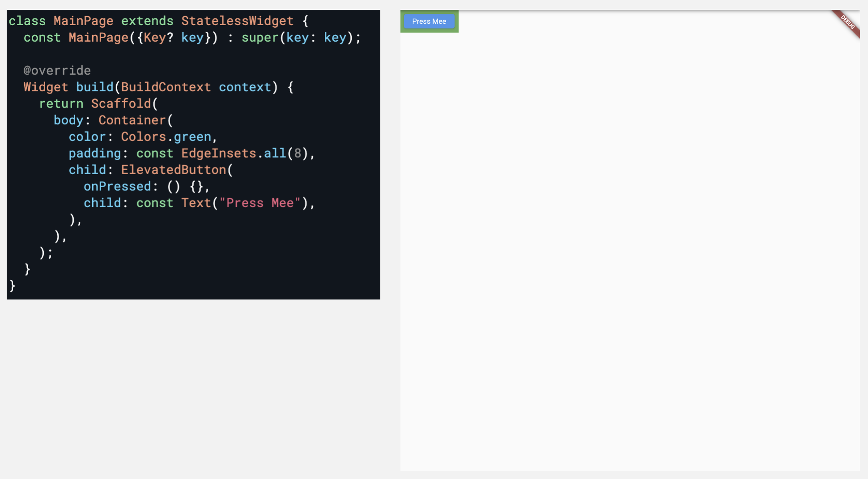Screen dimensions: 868x479
Task: Select the StatelessWidget class name
Action: 237,21
